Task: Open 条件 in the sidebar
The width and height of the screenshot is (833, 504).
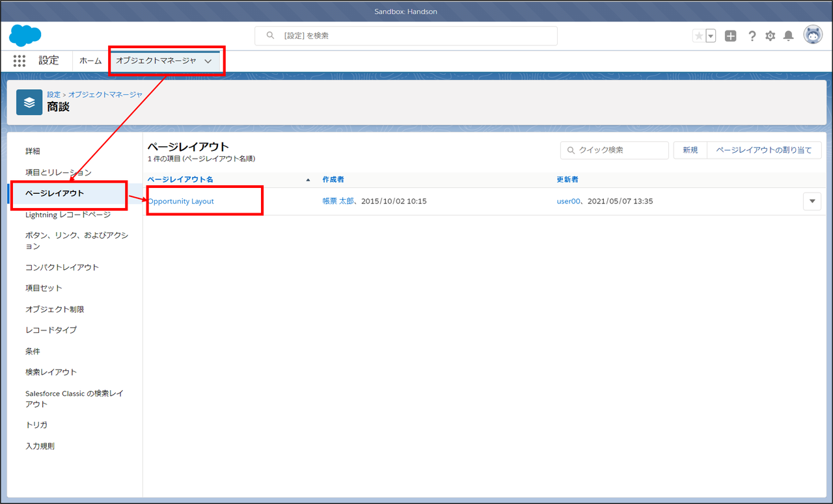Action: click(33, 351)
